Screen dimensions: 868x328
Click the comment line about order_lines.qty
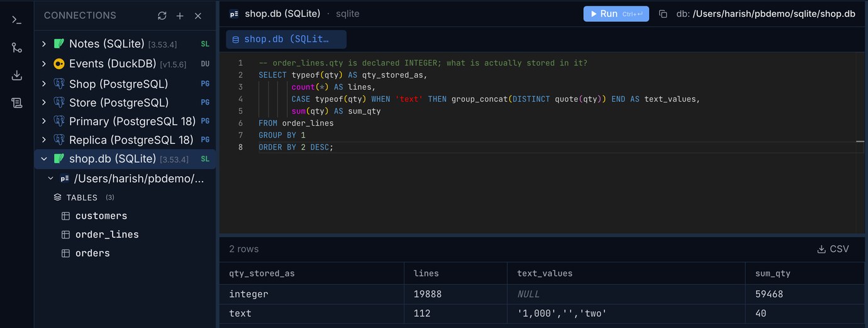pos(423,63)
